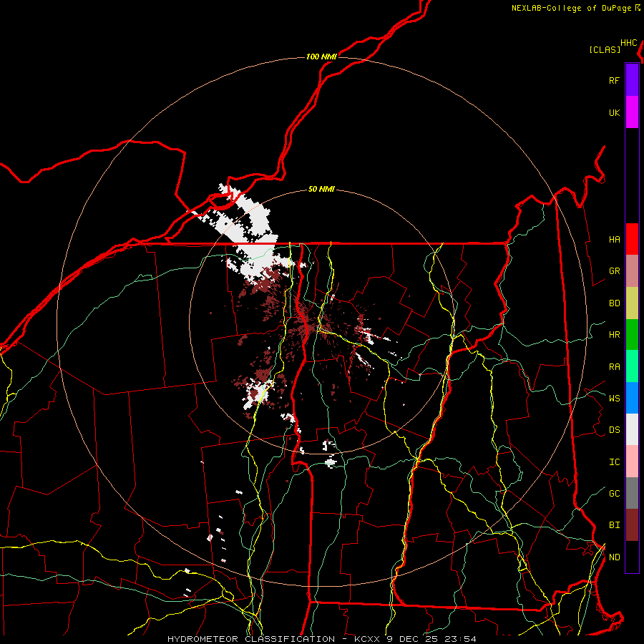The image size is (644, 644).
Task: Click the HR legend label
Action: click(614, 335)
